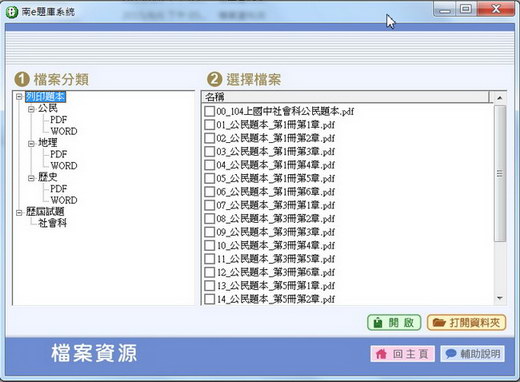Tick checkbox for 09_公民題本_第3冊第3章.pdf
The width and height of the screenshot is (520, 382).
coord(209,232)
